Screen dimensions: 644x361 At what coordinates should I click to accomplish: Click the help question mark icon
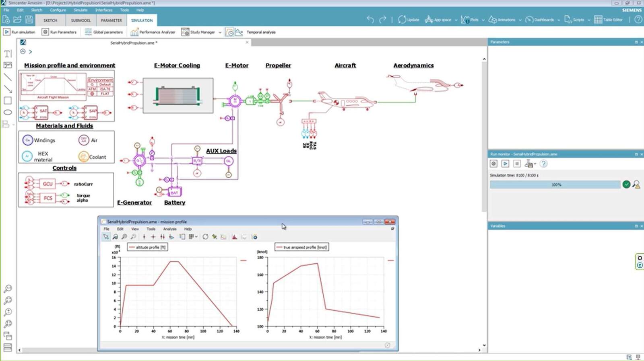click(638, 19)
